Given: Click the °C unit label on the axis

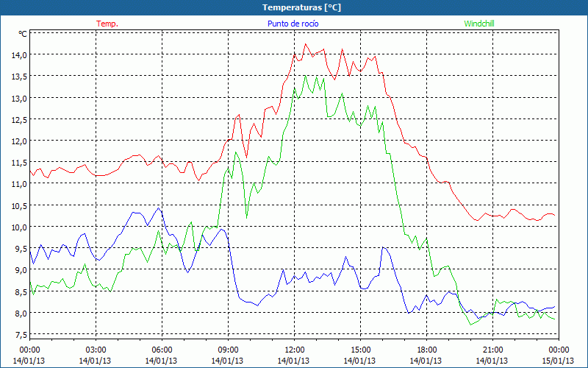Looking at the screenshot, I should [x=22, y=33].
